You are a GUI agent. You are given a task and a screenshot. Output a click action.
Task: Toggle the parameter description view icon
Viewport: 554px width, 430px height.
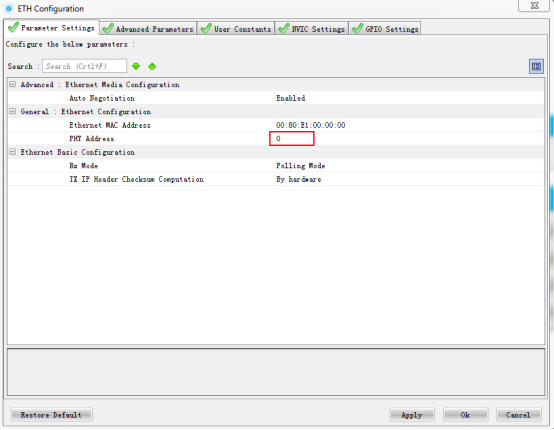coord(536,66)
